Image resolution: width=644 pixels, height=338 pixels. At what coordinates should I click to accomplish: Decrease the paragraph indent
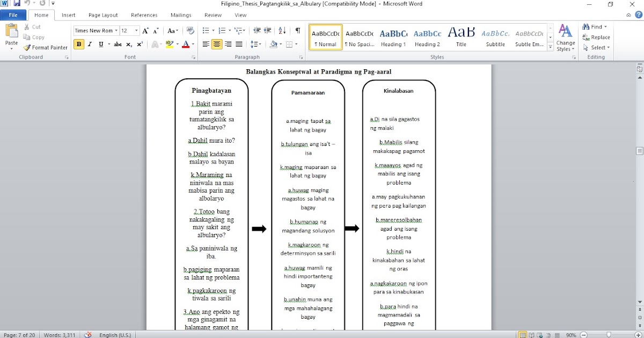point(257,31)
